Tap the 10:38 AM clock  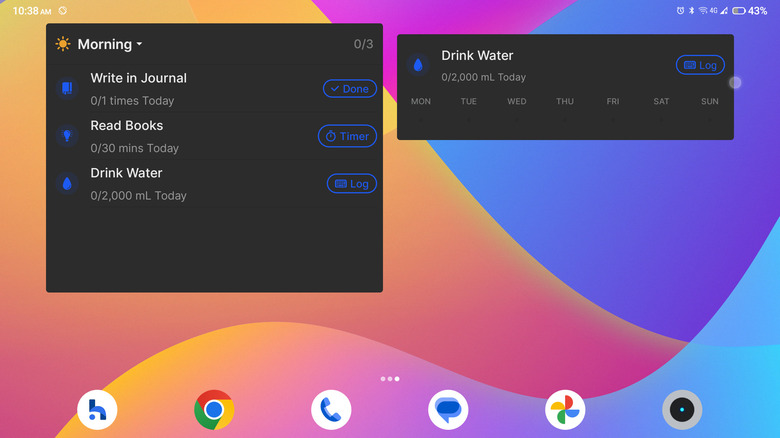(32, 11)
